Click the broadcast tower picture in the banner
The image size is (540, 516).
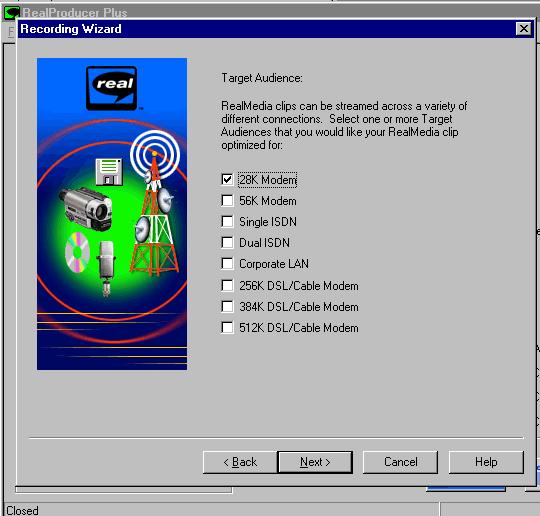(155, 203)
